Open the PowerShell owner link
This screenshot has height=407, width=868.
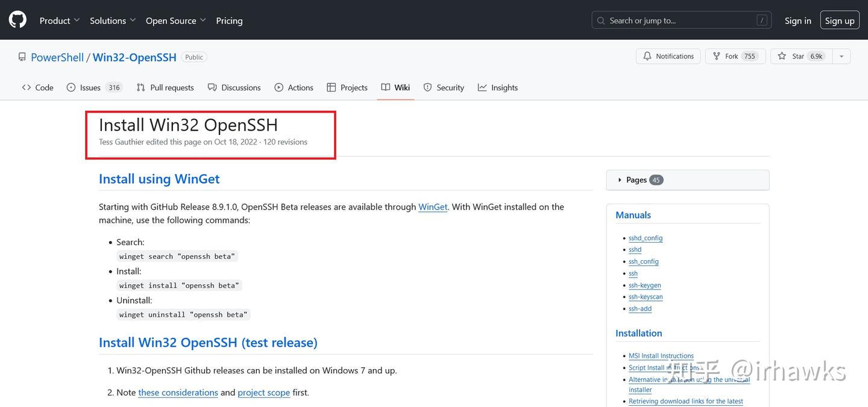point(57,57)
